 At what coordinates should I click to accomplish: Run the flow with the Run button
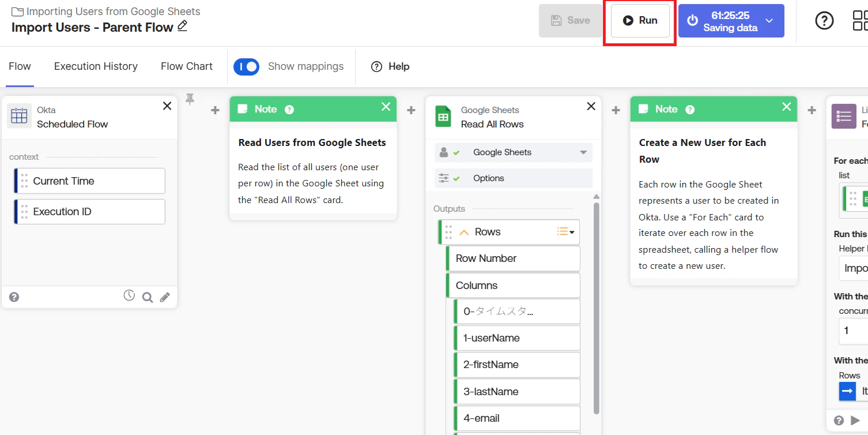[640, 21]
